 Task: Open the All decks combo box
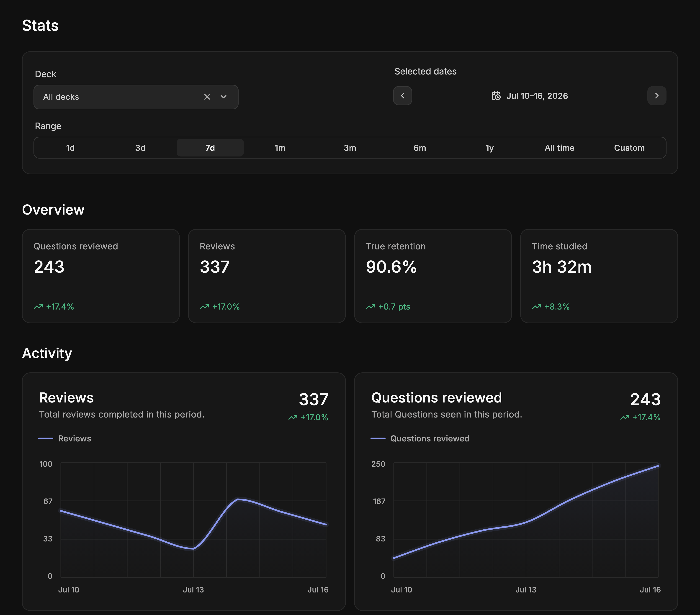point(136,97)
